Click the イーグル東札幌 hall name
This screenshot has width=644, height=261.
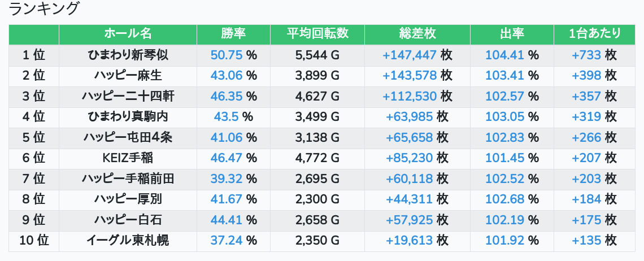click(128, 241)
